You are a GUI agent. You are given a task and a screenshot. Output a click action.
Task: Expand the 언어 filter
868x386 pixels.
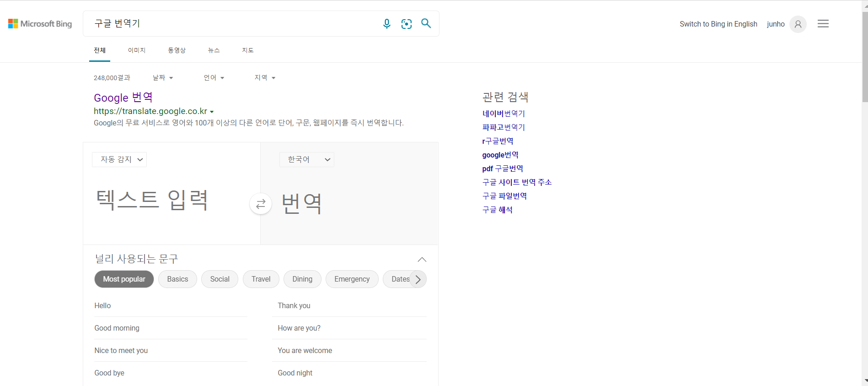pos(214,78)
